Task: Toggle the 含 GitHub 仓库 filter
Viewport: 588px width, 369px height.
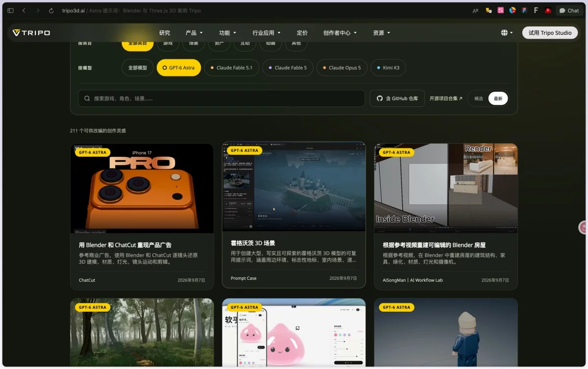Action: tap(397, 98)
